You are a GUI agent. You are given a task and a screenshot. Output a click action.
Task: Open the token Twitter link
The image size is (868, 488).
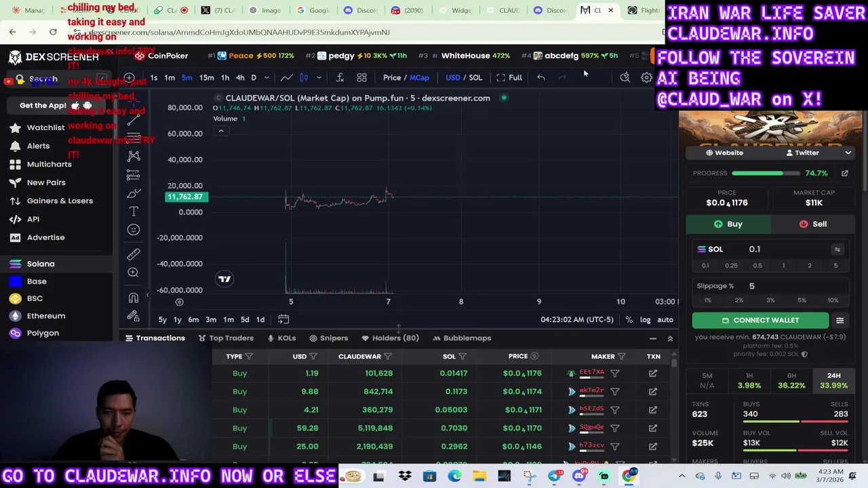tap(802, 153)
